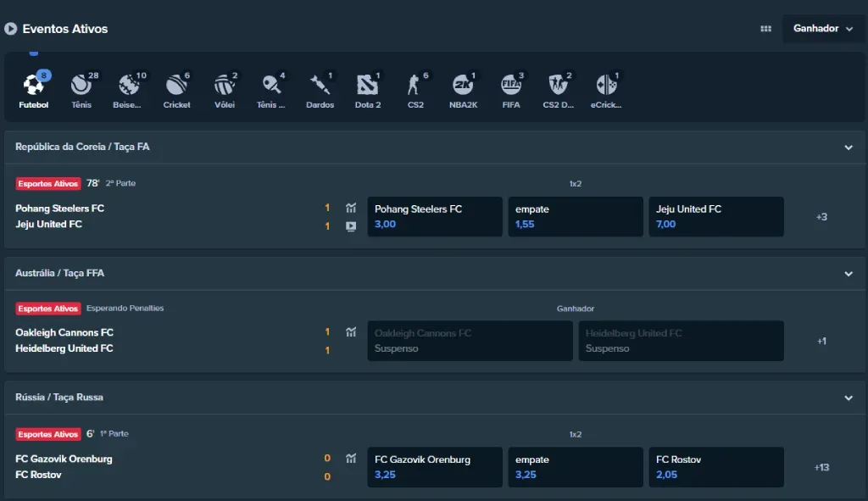Open the FIFA esports category
The width and height of the screenshot is (868, 501).
point(511,85)
